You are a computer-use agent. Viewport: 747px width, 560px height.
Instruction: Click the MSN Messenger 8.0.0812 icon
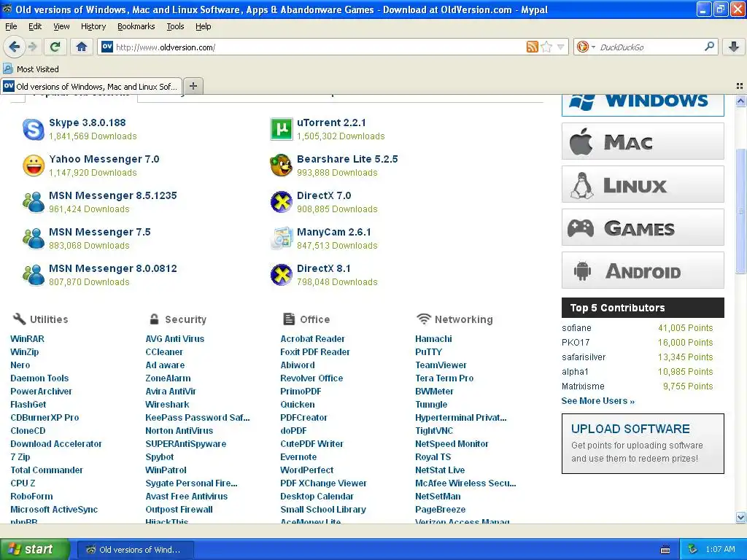point(34,275)
